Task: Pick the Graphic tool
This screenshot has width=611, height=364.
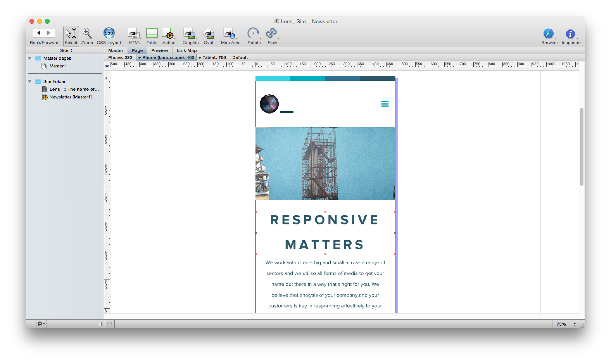Action: coord(190,33)
